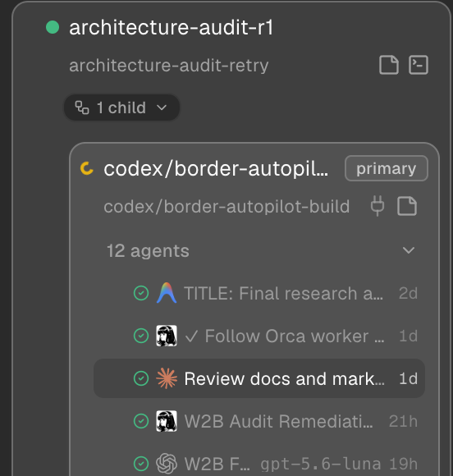Viewport: 453px width, 476px height.
Task: Click avatar portrait on W2B Audit Remediati… row
Action: (167, 421)
